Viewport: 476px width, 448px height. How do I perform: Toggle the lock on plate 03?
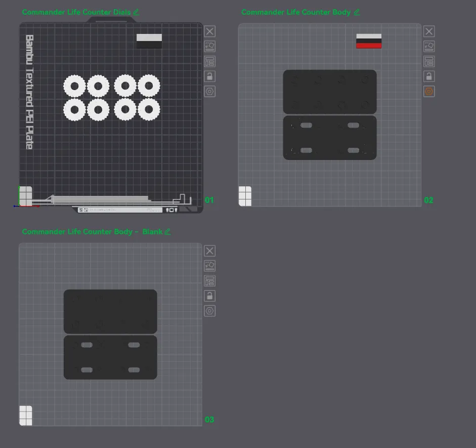[209, 296]
